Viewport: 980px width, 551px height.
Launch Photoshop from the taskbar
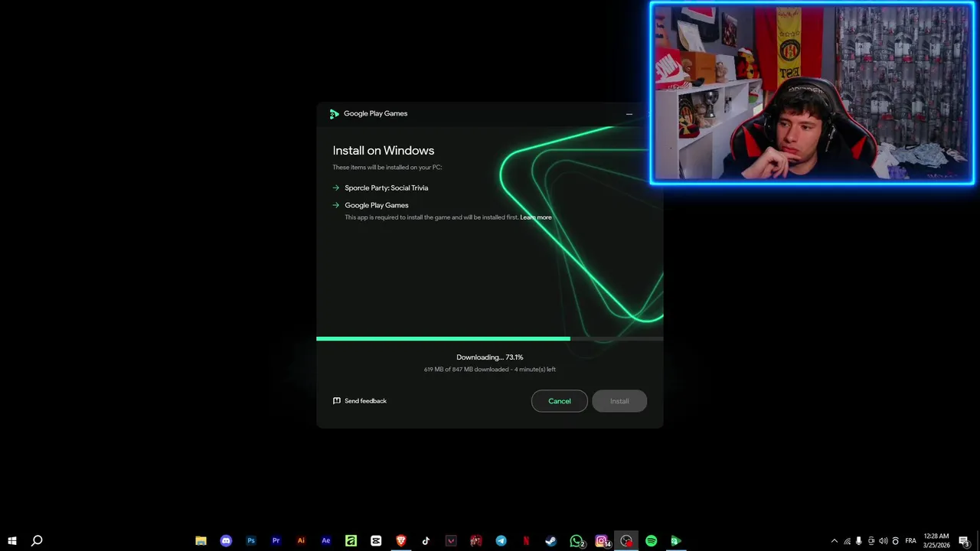coord(251,541)
